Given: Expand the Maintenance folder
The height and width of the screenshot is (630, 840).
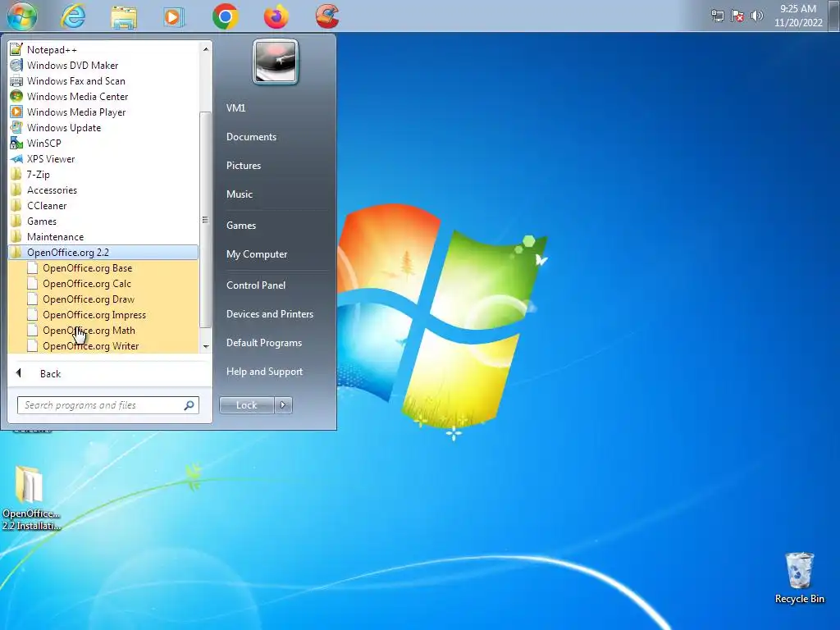Looking at the screenshot, I should pyautogui.click(x=103, y=237).
